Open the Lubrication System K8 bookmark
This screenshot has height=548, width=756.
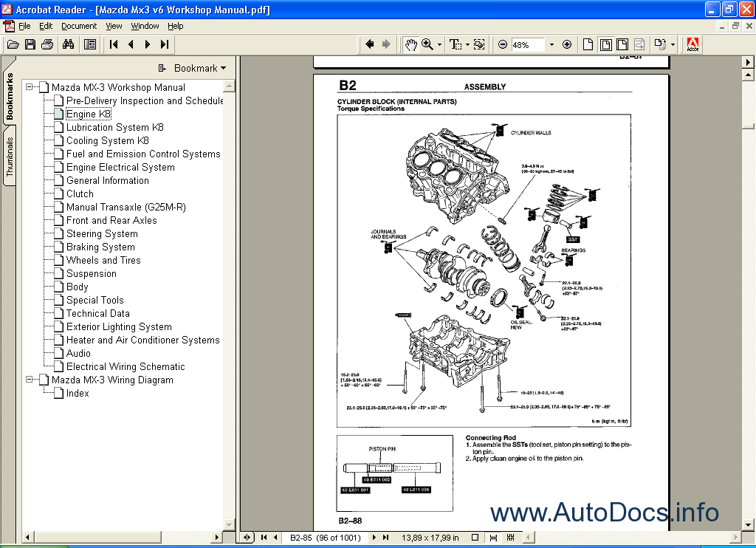(x=114, y=127)
